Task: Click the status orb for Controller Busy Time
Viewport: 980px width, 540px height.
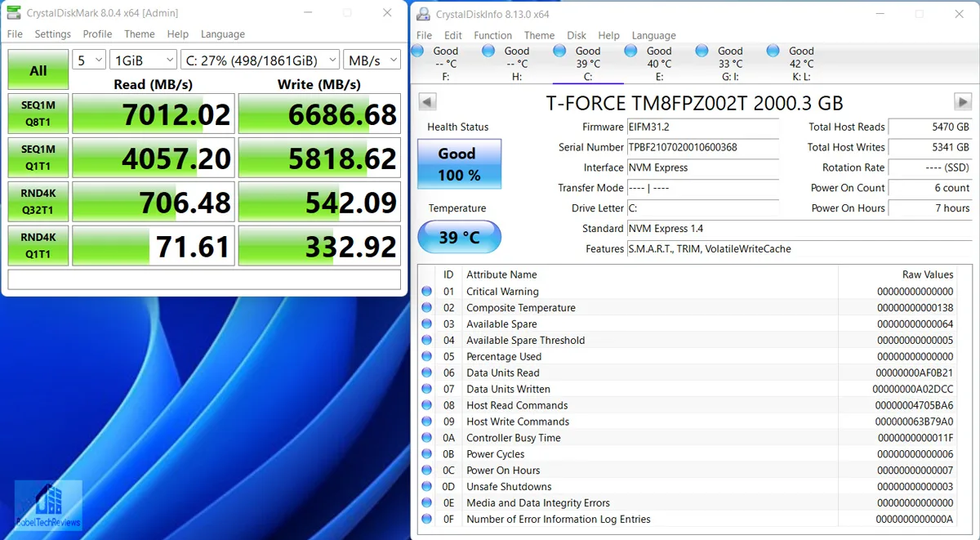Action: point(427,438)
